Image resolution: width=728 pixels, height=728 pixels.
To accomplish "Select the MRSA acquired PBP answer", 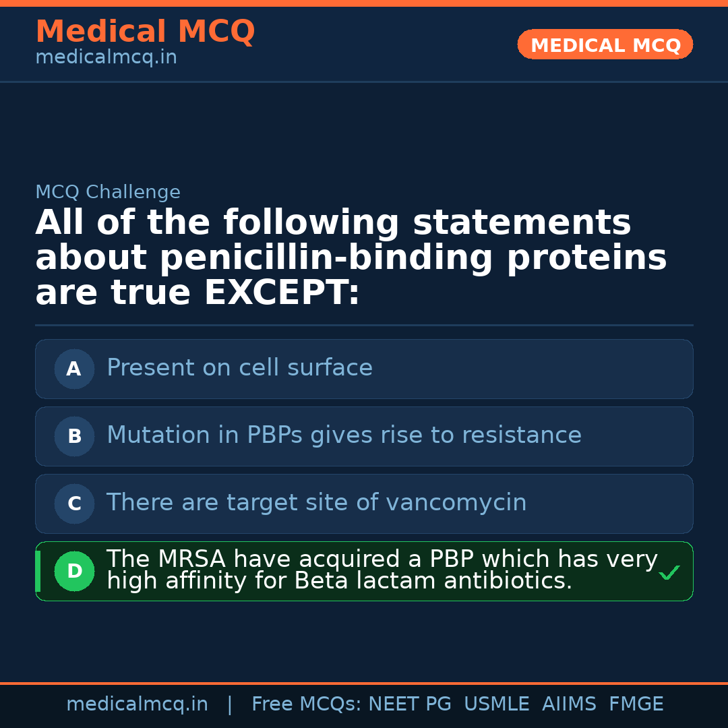I will (x=381, y=570).
